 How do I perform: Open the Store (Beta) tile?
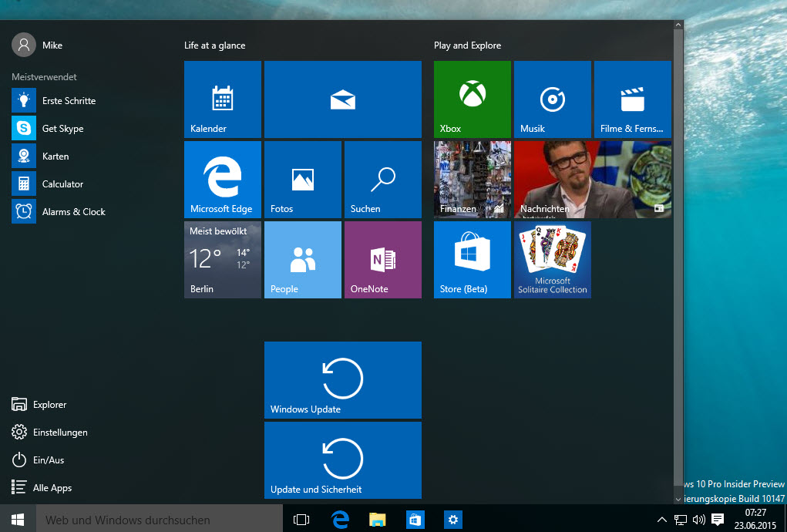(473, 260)
